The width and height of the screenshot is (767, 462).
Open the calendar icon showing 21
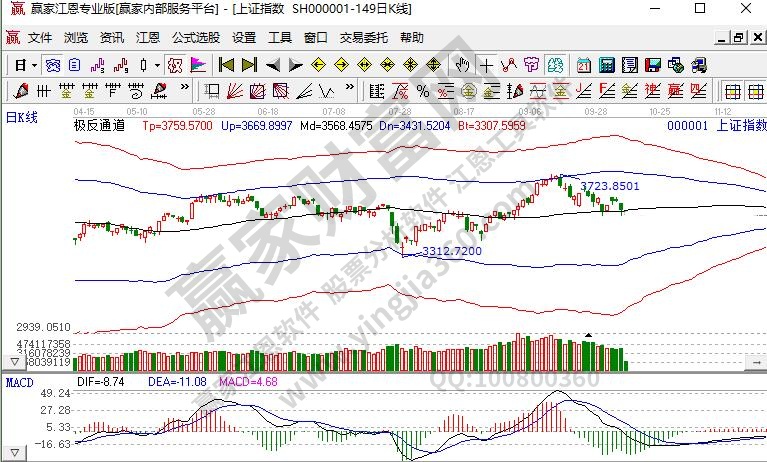583,65
